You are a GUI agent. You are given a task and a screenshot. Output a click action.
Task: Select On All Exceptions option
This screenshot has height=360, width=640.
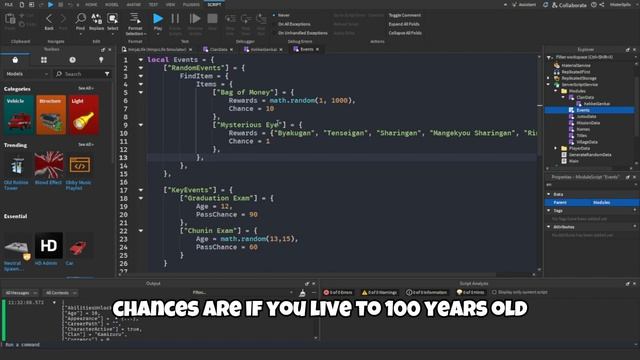[x=291, y=24]
